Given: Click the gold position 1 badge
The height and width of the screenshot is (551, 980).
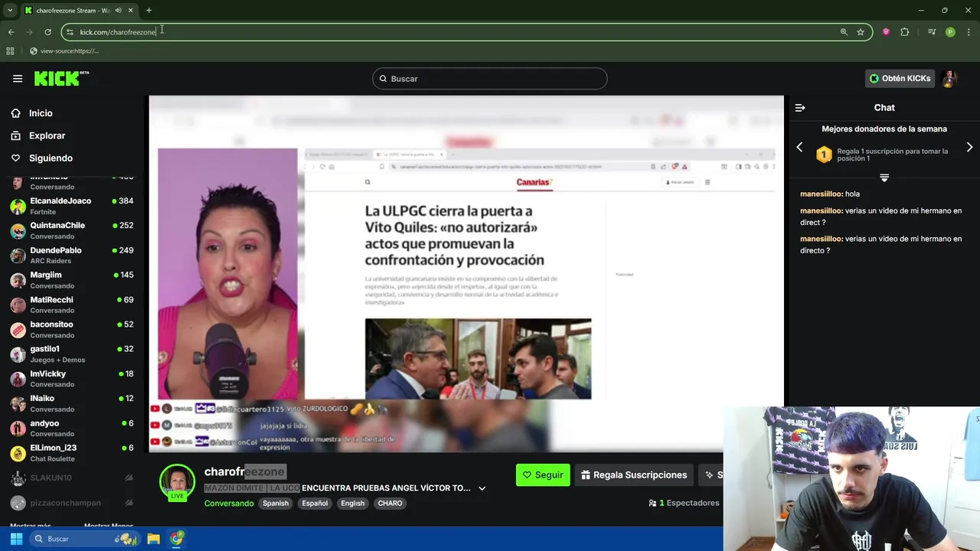Looking at the screenshot, I should 824,155.
